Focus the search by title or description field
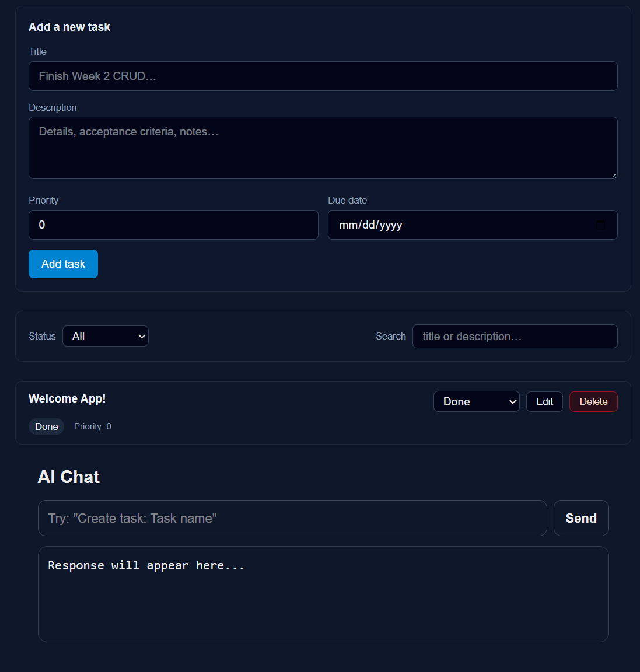 (515, 336)
